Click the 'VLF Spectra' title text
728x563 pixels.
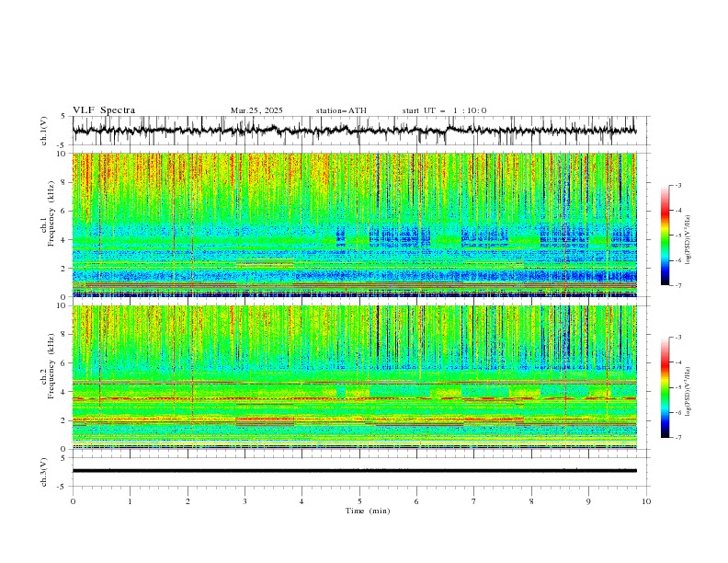click(104, 110)
